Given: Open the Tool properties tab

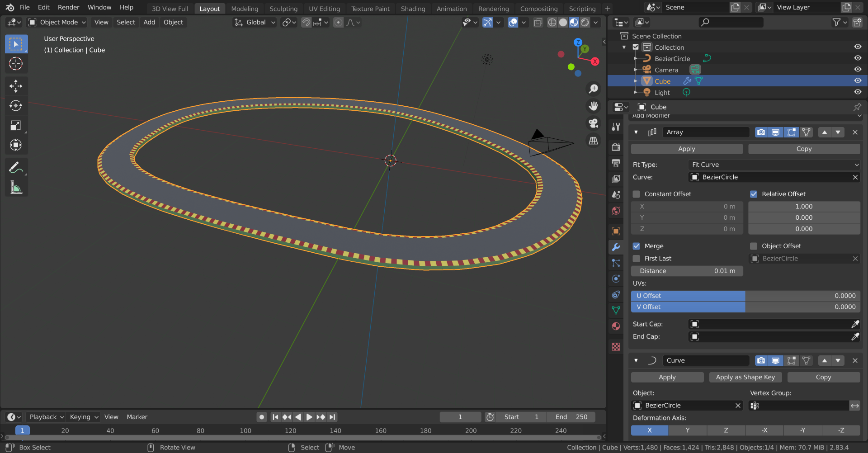Looking at the screenshot, I should pyautogui.click(x=616, y=127).
